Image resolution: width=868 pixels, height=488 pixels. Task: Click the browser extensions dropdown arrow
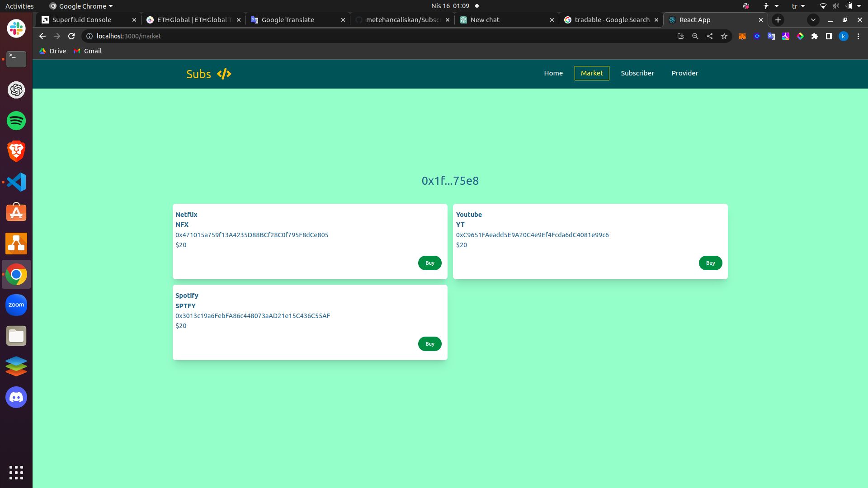coord(814,36)
